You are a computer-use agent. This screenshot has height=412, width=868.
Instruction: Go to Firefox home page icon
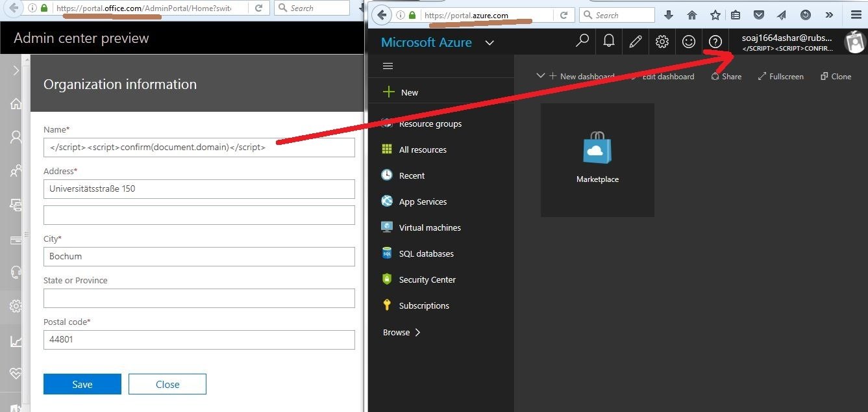[x=692, y=15]
